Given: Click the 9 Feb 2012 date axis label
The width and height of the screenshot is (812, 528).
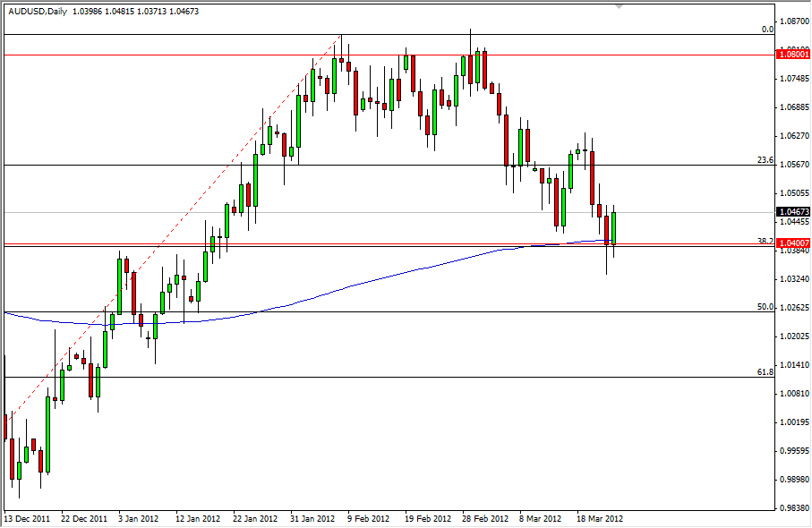Looking at the screenshot, I should pos(367,517).
